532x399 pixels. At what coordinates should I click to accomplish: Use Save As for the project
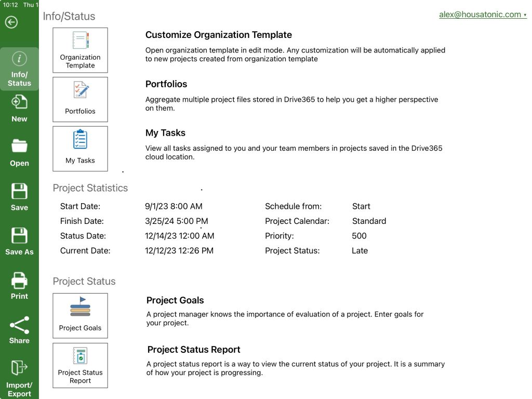(x=19, y=242)
